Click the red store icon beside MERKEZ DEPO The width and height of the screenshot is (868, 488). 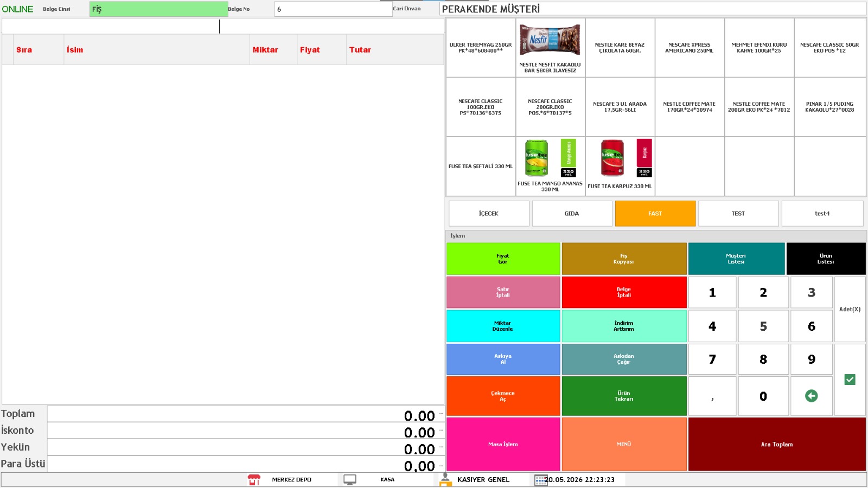254,479
